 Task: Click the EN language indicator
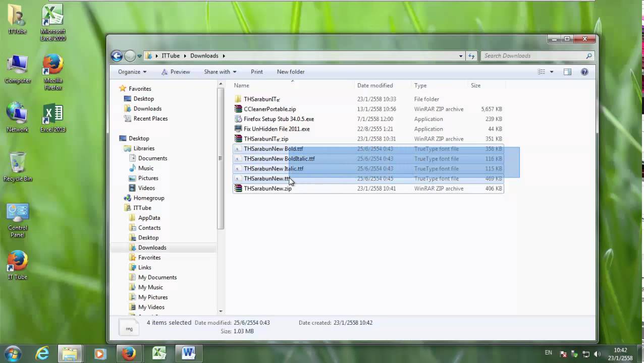click(x=548, y=353)
